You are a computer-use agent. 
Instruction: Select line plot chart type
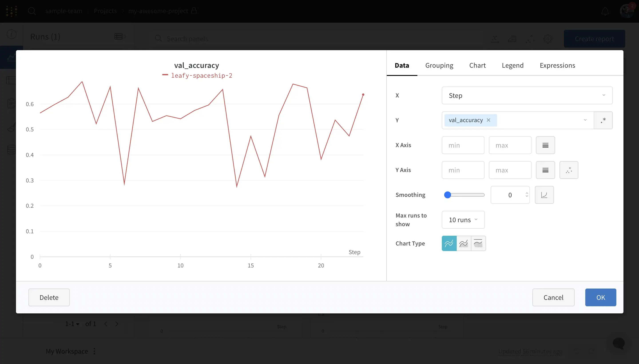click(449, 243)
